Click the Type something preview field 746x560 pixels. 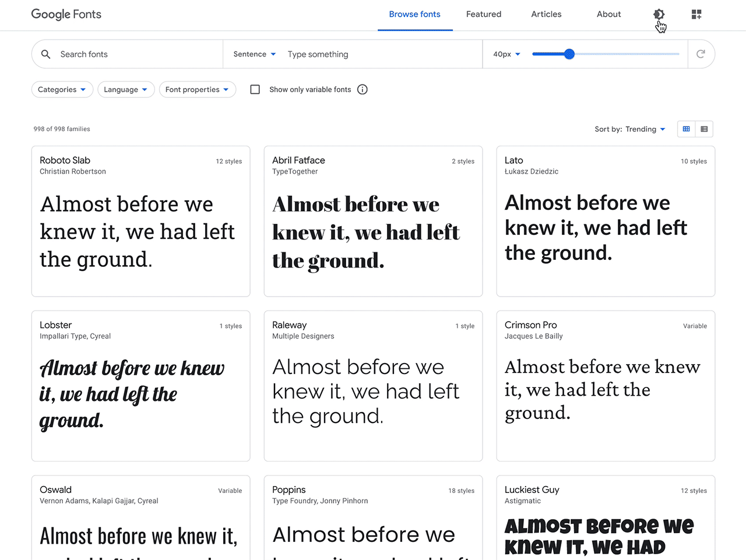pos(350,54)
